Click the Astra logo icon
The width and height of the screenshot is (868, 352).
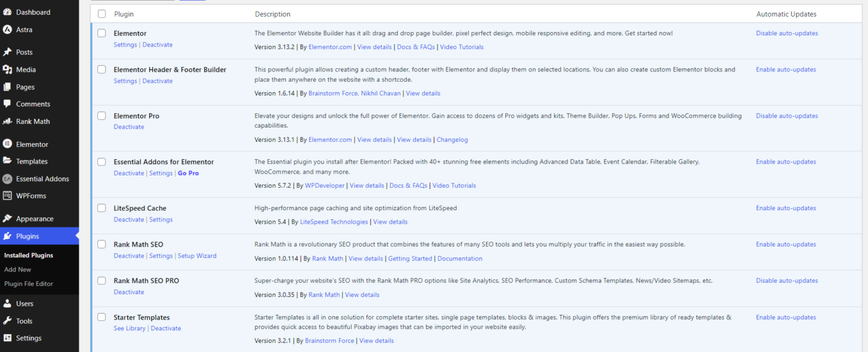pyautogui.click(x=7, y=29)
